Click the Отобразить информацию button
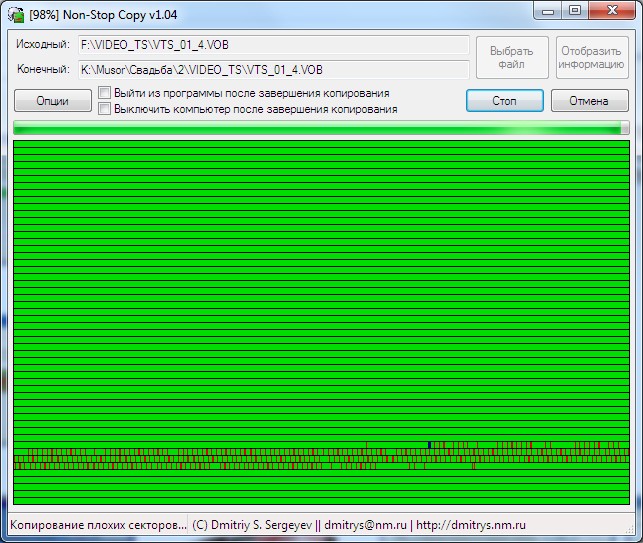 (x=592, y=57)
